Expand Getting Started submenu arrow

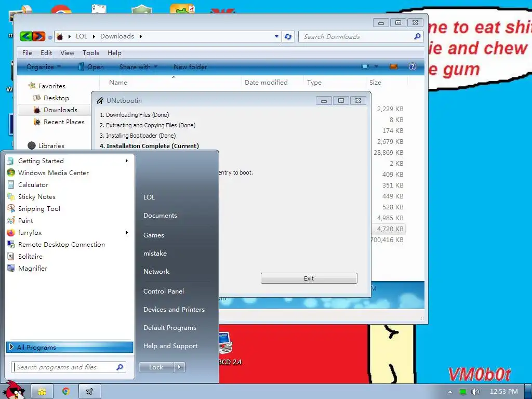(127, 161)
